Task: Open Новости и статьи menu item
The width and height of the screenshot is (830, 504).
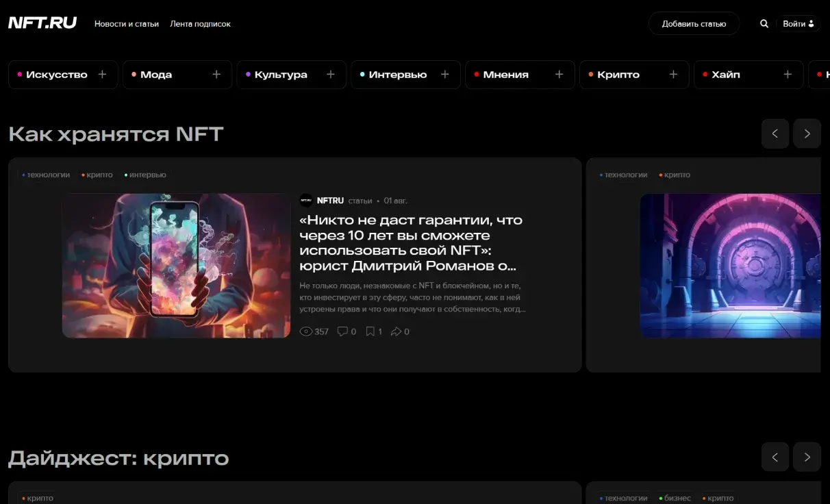Action: (127, 24)
